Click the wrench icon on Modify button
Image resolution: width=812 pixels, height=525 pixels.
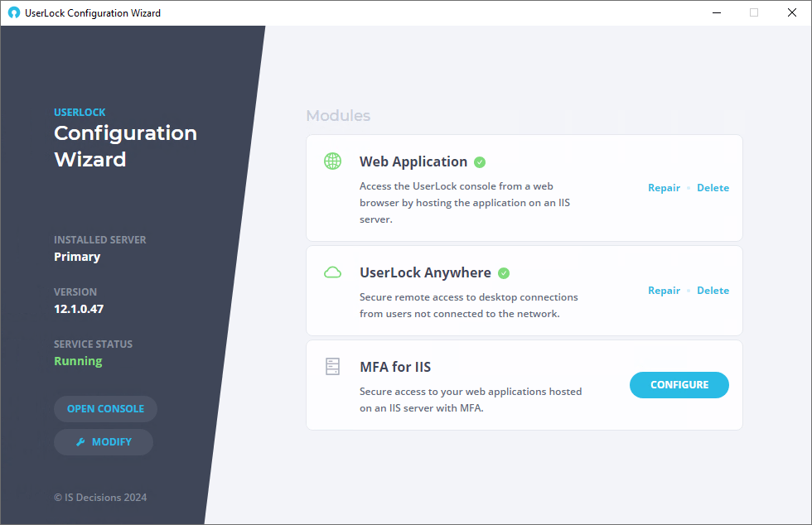pos(80,441)
